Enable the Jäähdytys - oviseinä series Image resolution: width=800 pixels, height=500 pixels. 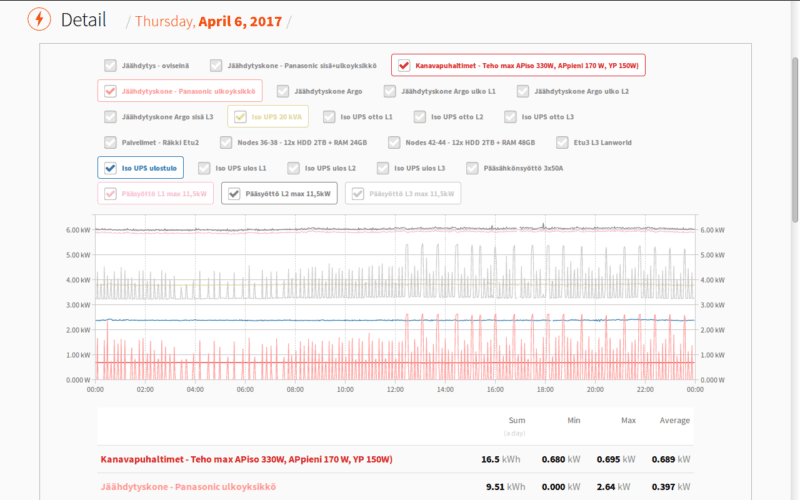pyautogui.click(x=110, y=66)
